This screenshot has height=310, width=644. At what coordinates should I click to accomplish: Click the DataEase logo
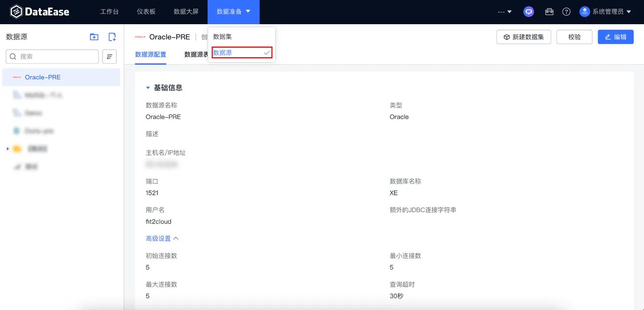[x=40, y=12]
